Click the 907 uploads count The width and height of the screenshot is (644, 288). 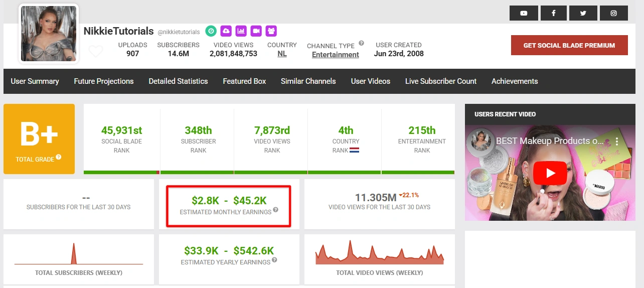click(132, 53)
